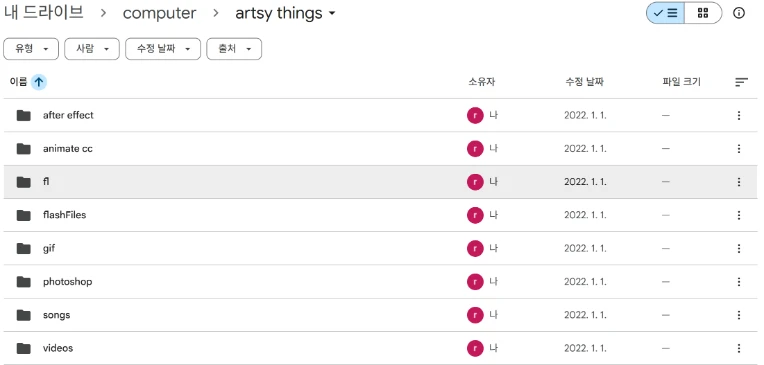Open more actions for videos folder
The height and width of the screenshot is (365, 764).
pos(739,348)
